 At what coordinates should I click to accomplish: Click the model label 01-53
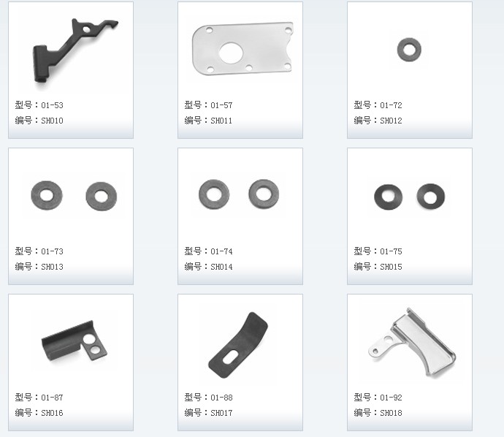39,105
